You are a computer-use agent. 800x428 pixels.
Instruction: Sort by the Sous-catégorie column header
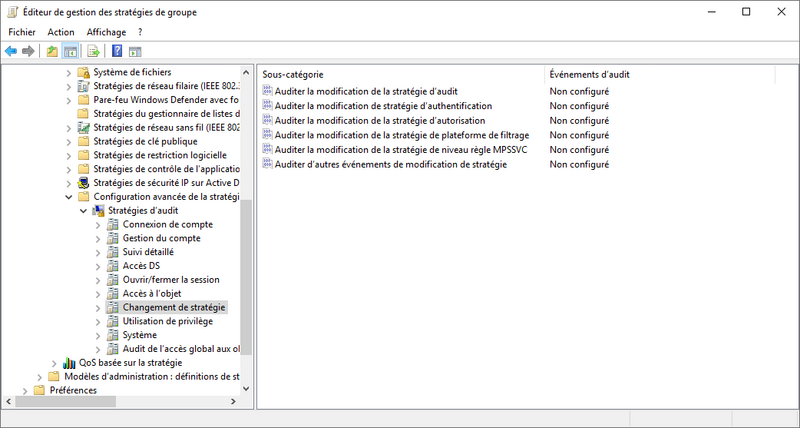pos(400,75)
